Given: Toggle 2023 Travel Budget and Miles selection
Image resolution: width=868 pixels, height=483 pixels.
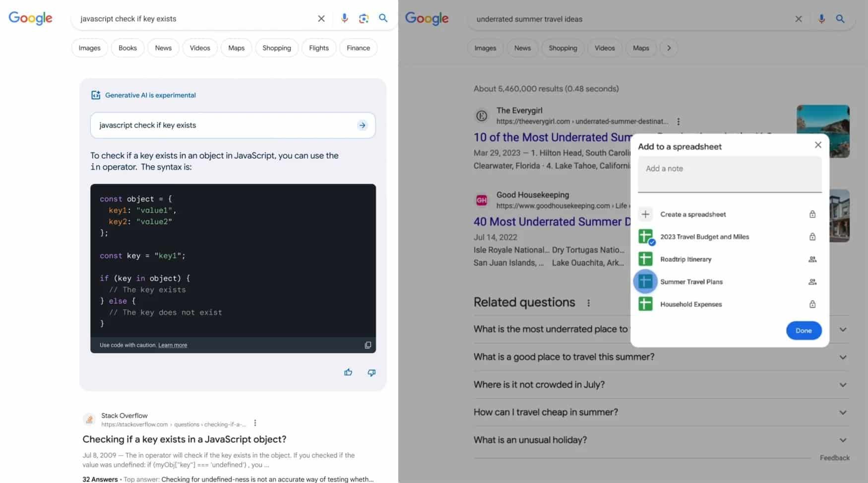Looking at the screenshot, I should click(x=646, y=237).
